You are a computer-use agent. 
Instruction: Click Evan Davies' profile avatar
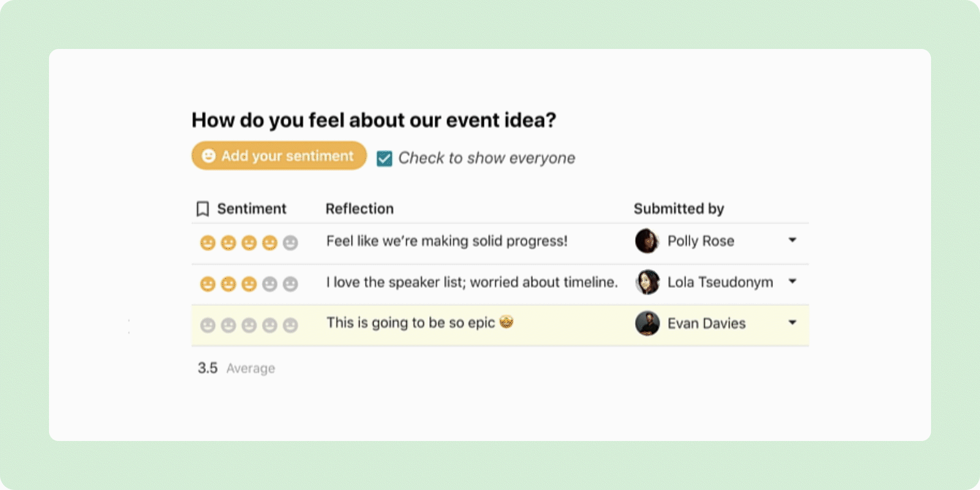[x=647, y=323]
